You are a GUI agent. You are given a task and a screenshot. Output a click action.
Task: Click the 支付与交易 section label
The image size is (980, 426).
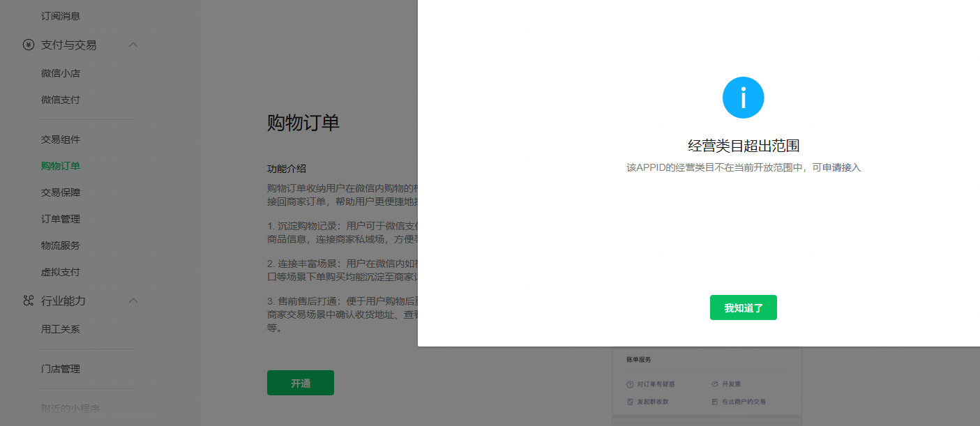[69, 45]
